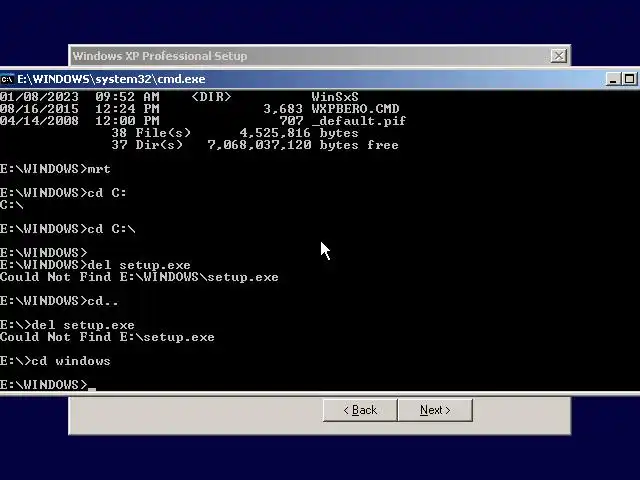Click 'Could Not Find E:\setup.exe' message

coord(107,337)
